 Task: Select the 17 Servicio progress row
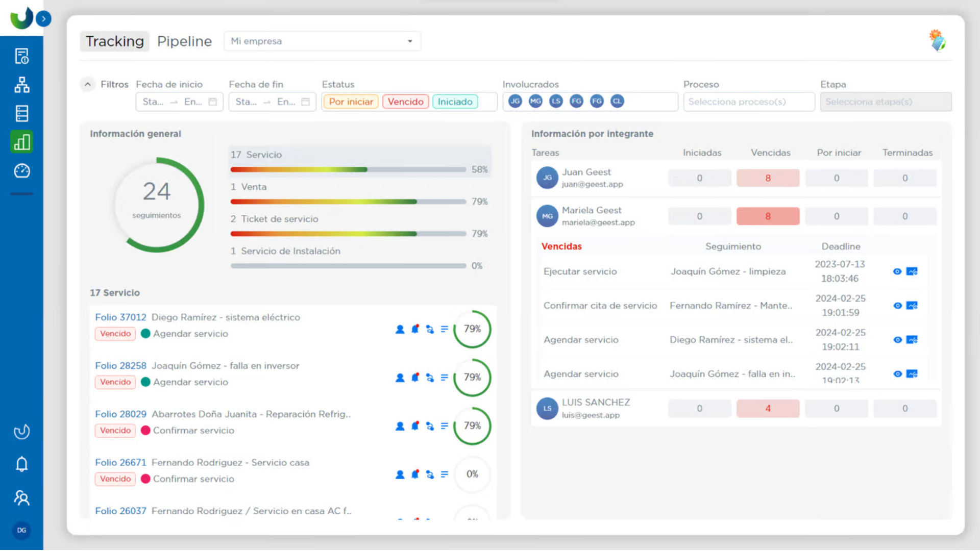click(x=360, y=161)
